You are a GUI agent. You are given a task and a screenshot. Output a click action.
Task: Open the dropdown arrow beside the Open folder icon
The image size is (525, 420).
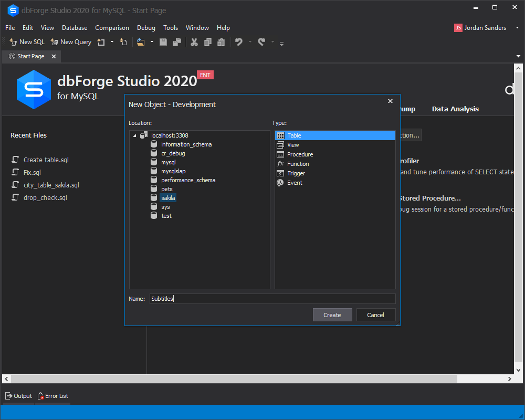point(152,42)
